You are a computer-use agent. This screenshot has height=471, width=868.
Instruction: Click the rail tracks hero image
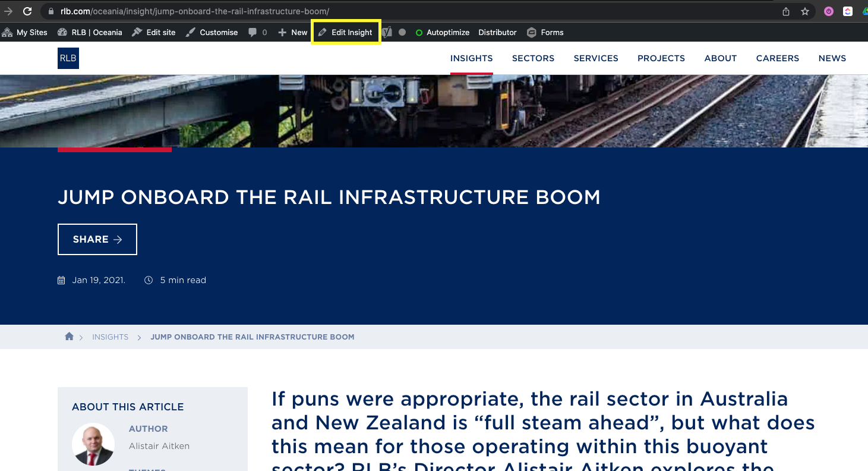(434, 111)
